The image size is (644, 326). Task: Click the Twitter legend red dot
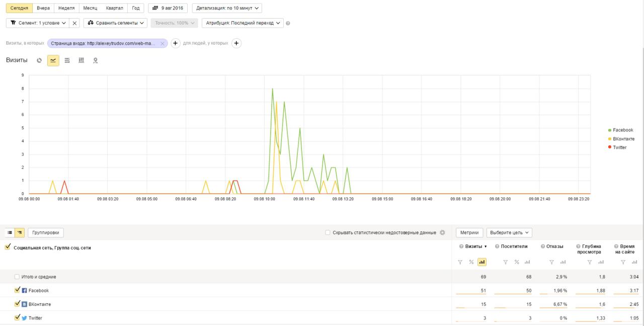click(x=610, y=147)
